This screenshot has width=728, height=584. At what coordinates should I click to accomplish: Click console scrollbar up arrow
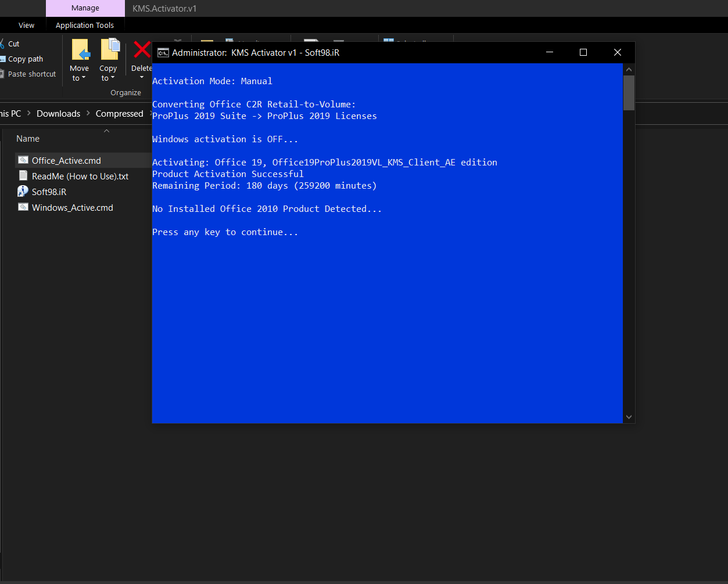629,69
